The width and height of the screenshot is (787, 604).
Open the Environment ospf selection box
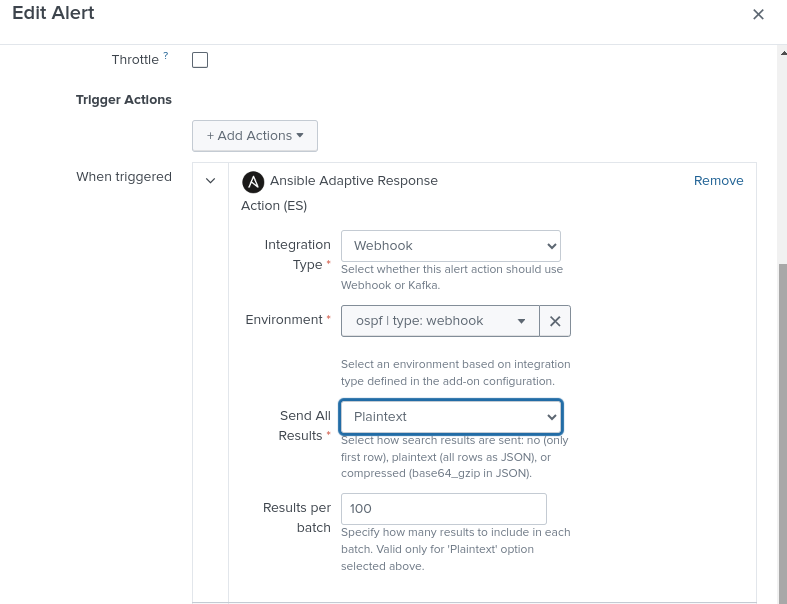440,321
